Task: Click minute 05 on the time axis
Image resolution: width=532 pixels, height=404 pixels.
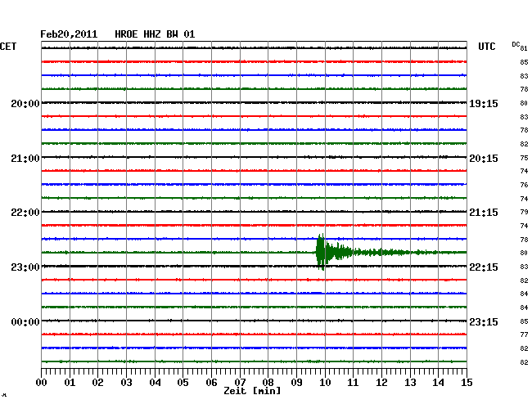Action: pos(183,382)
